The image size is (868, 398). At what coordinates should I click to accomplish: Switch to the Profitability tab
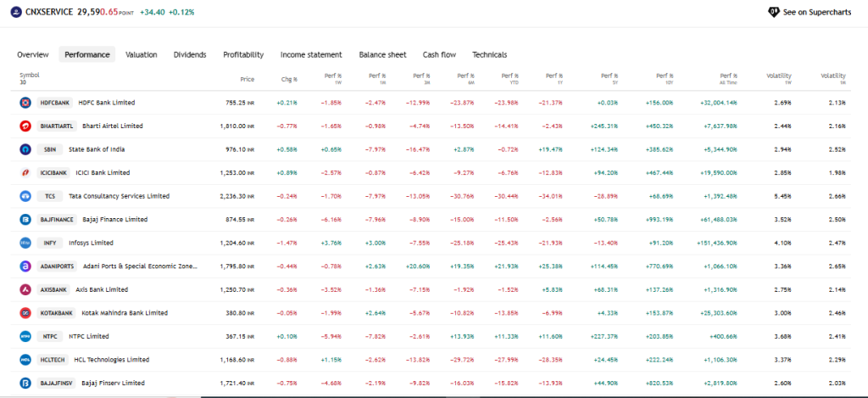243,54
